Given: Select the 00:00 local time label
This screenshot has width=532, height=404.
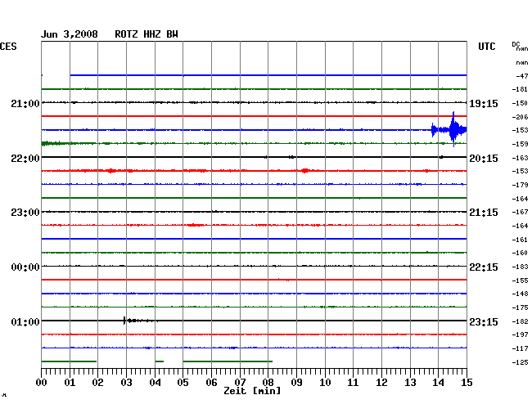Looking at the screenshot, I should (x=25, y=267).
